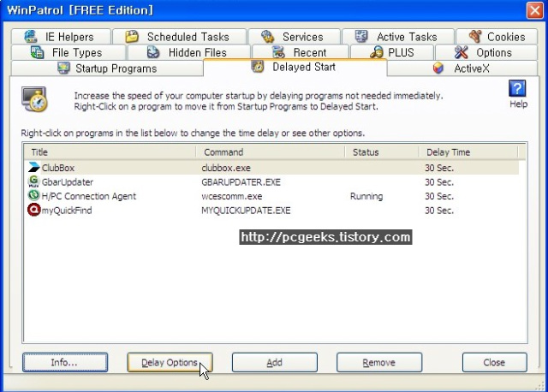Click the MYQUICKUPDATE.EXE command cell
The height and width of the screenshot is (392, 548).
pyautogui.click(x=246, y=211)
